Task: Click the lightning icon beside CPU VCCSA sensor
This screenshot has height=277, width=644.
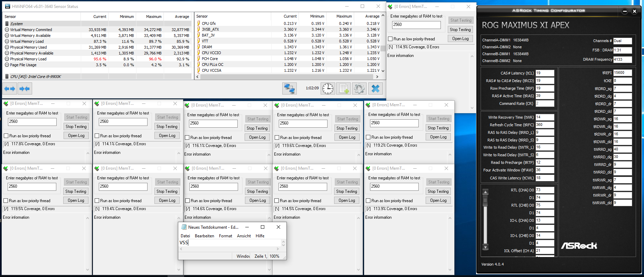Action: click(199, 70)
